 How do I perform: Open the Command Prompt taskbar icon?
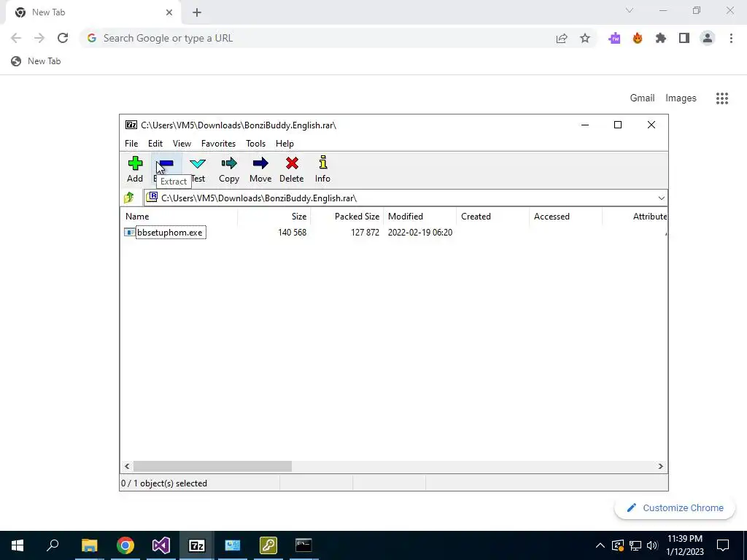303,545
